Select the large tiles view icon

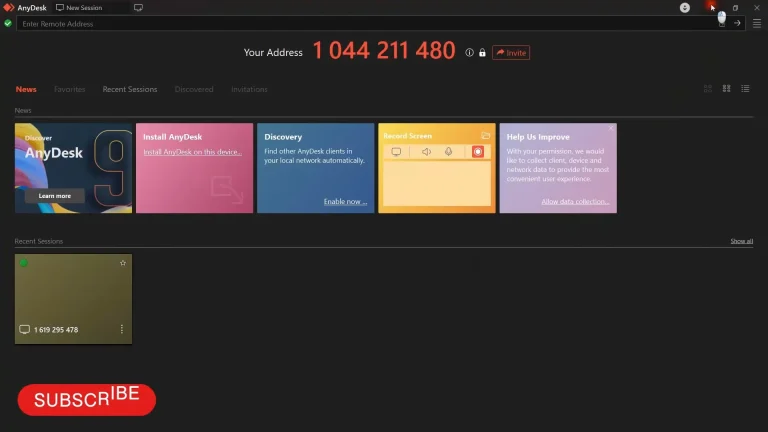(708, 89)
